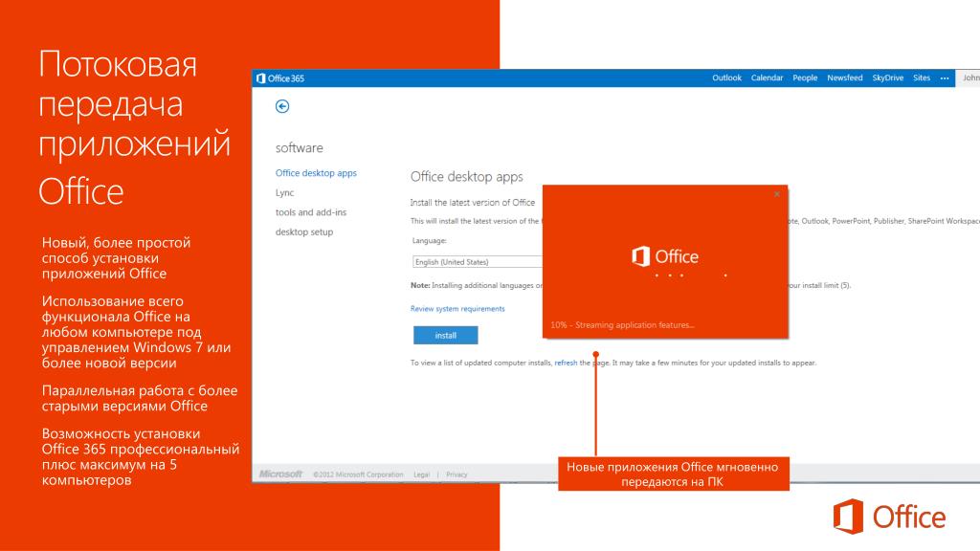The width and height of the screenshot is (980, 551).
Task: Close the Office streaming splash popup
Action: click(777, 194)
